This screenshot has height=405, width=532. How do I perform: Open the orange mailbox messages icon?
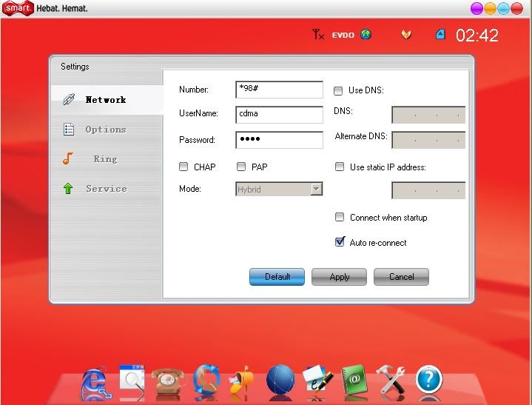(x=242, y=380)
